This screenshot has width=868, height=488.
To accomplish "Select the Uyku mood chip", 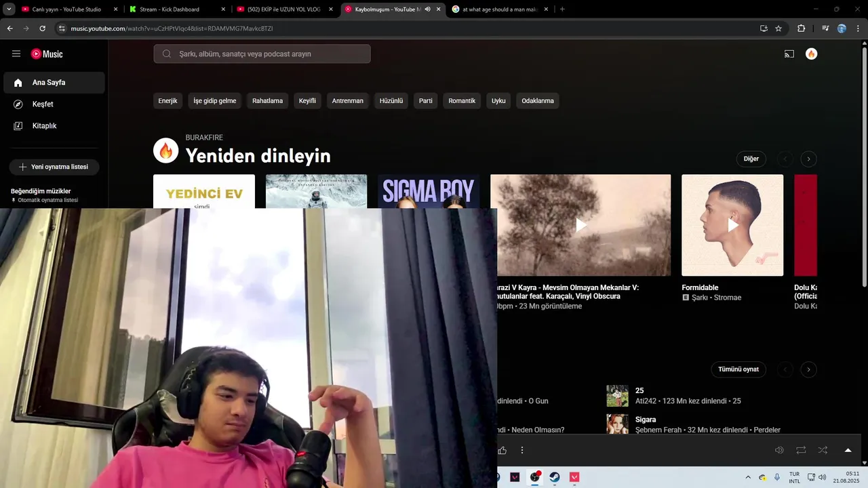I will pyautogui.click(x=498, y=101).
